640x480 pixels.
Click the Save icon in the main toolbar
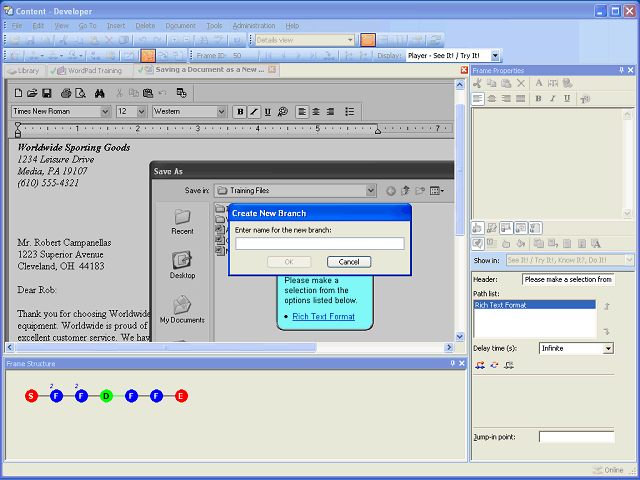tap(30, 40)
